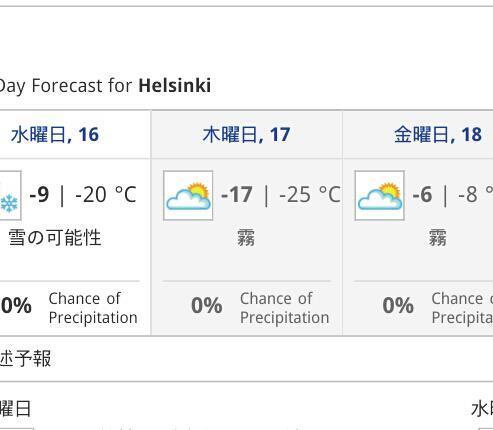The image size is (493, 430).
Task: Click the Helsinki forecast heading
Action: pyautogui.click(x=105, y=86)
